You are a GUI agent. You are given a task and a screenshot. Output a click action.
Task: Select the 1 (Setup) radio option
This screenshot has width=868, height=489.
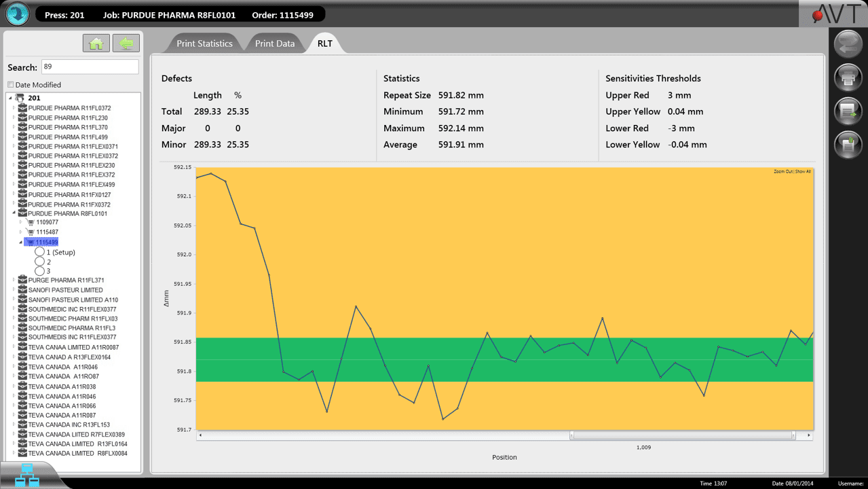(39, 252)
